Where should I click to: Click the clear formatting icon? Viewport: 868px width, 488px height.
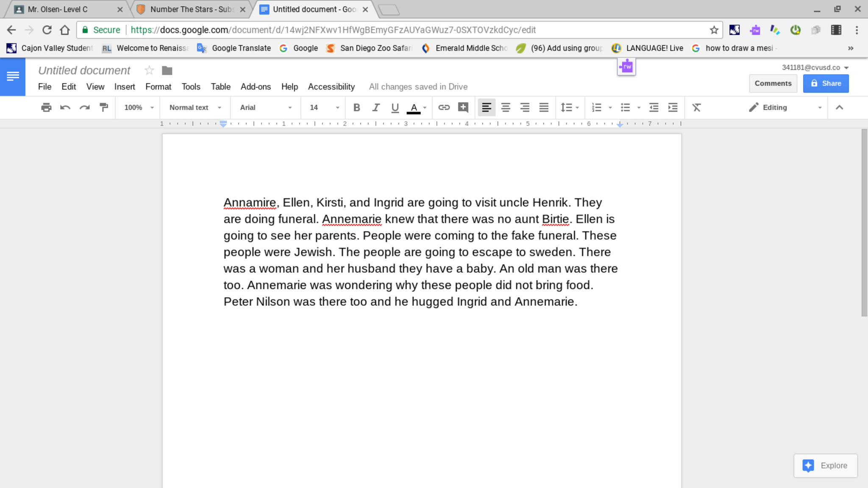click(x=696, y=108)
